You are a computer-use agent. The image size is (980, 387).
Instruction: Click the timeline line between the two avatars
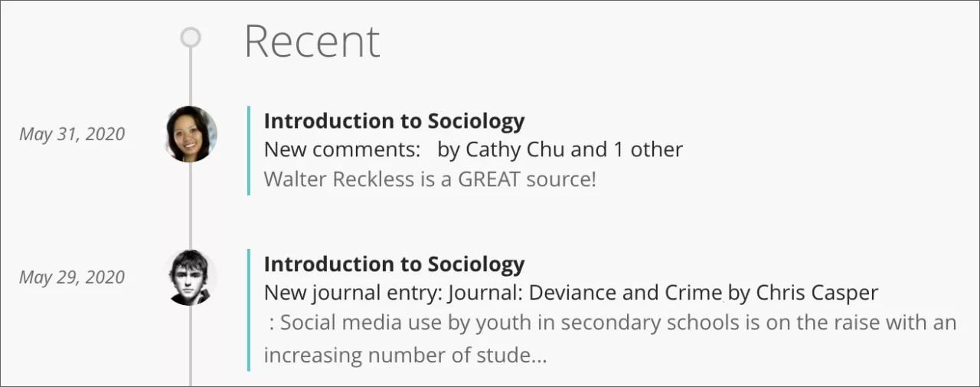[x=191, y=205]
